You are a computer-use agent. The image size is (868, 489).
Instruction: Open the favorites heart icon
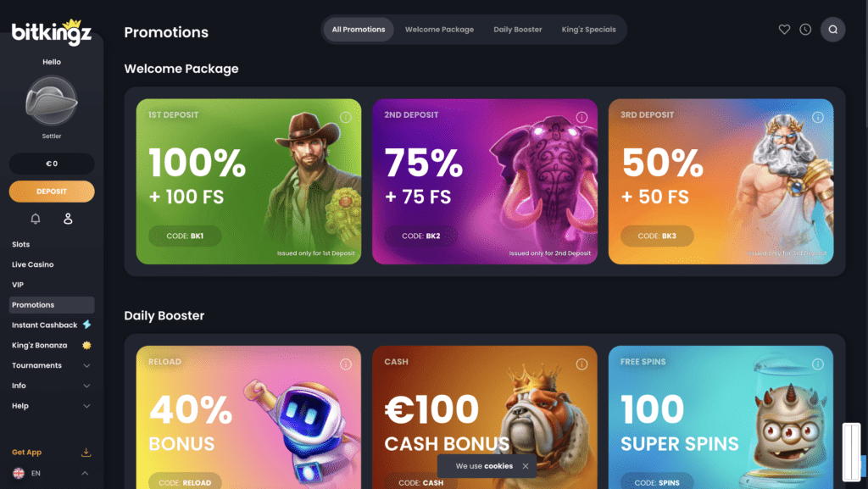784,30
